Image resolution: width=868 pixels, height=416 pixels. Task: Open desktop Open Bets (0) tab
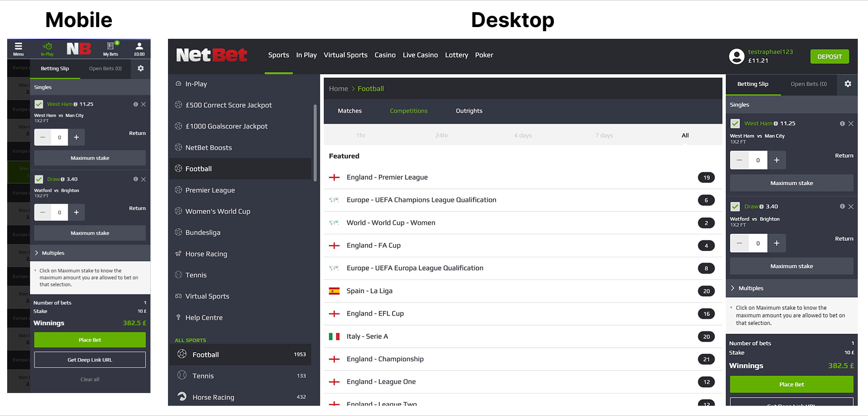(808, 84)
